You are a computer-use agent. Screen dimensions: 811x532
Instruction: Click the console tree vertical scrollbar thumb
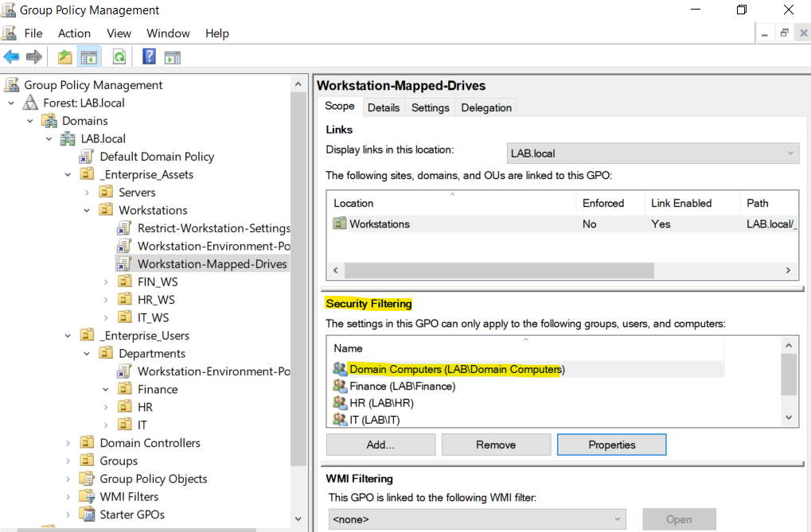pyautogui.click(x=298, y=279)
